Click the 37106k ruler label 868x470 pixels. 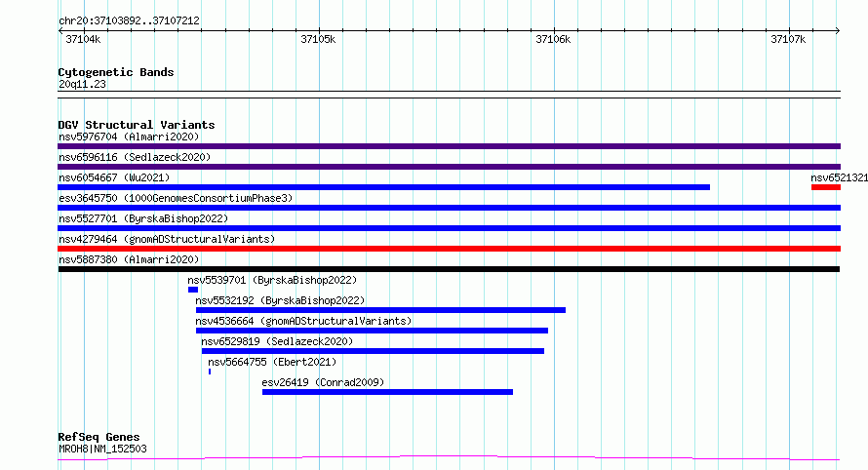pos(553,39)
